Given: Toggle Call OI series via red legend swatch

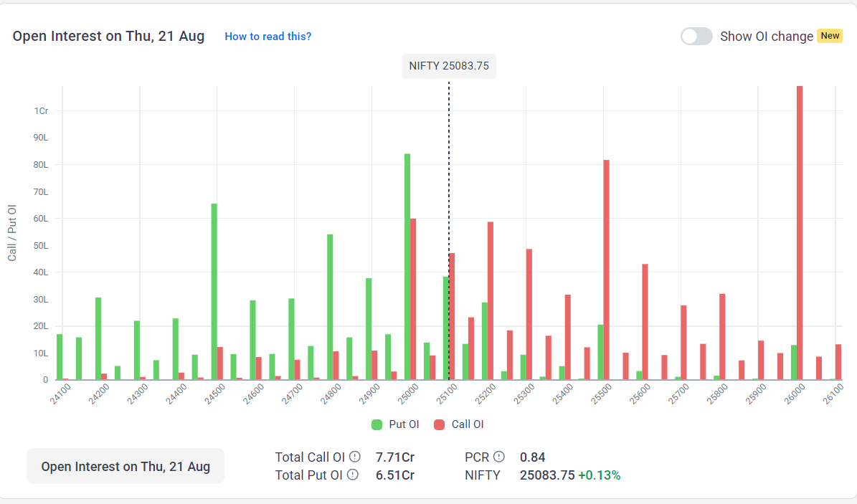Looking at the screenshot, I should 440,424.
